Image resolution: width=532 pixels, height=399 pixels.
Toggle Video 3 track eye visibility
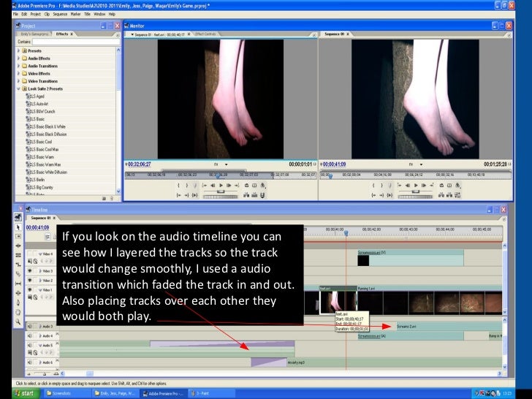[x=30, y=270]
